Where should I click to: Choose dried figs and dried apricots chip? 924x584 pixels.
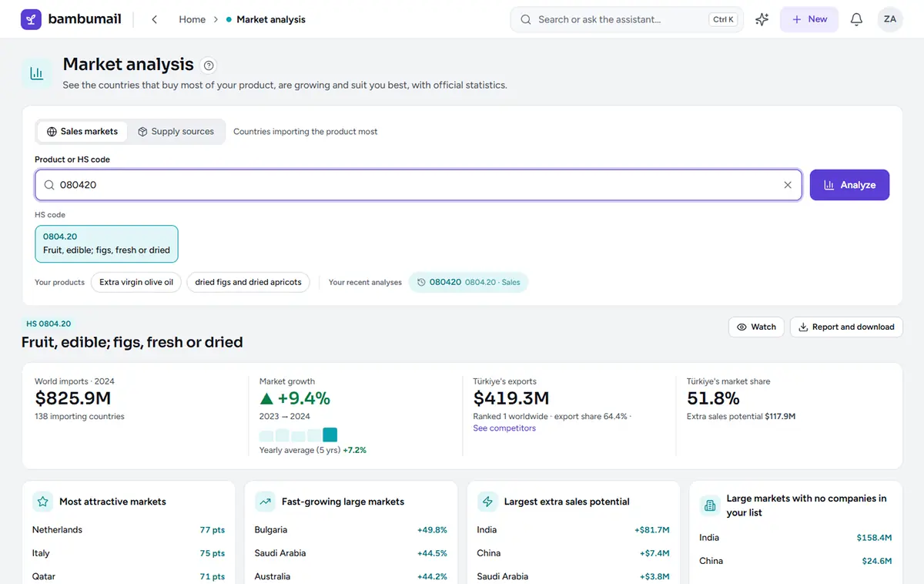click(x=248, y=283)
